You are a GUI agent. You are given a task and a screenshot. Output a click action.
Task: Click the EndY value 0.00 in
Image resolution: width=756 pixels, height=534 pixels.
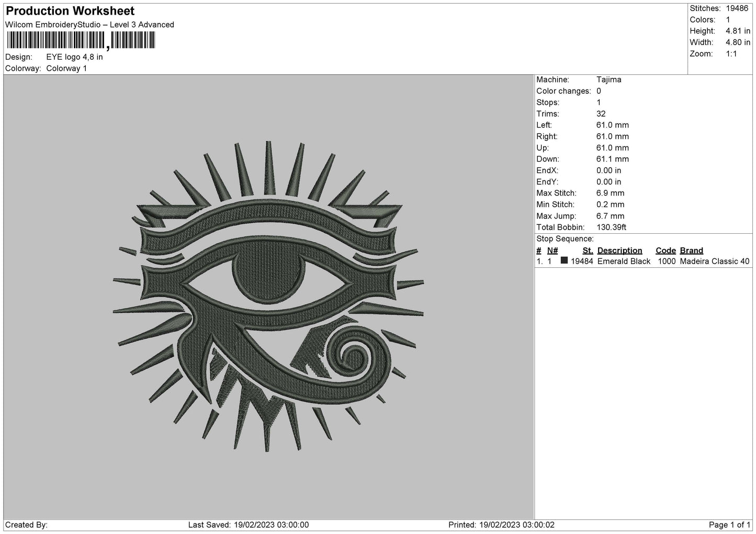tap(609, 182)
